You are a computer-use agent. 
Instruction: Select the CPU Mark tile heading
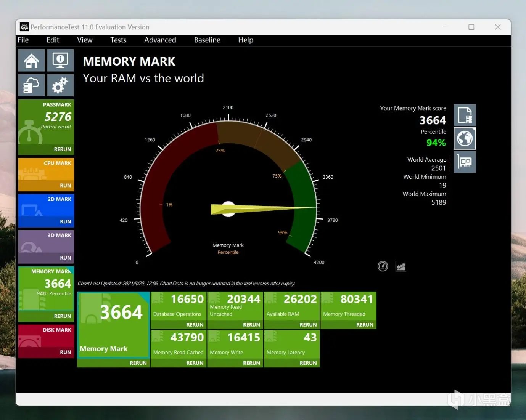pos(58,163)
